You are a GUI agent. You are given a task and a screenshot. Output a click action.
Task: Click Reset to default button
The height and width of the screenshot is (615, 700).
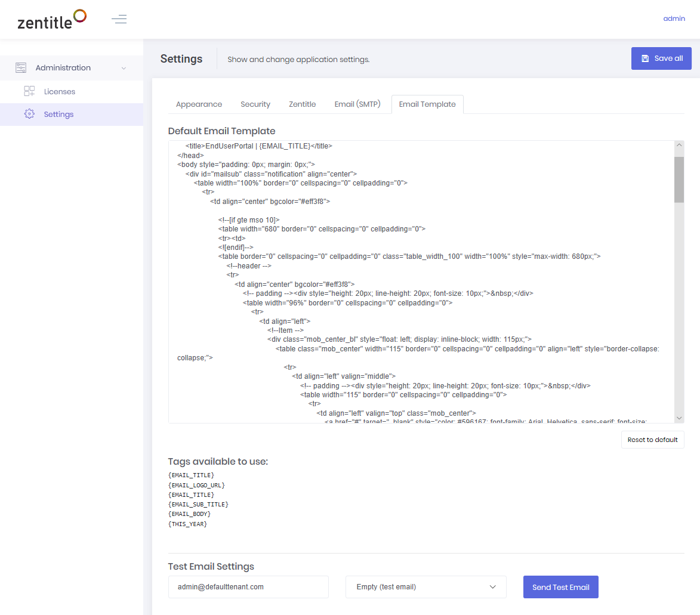coord(652,440)
